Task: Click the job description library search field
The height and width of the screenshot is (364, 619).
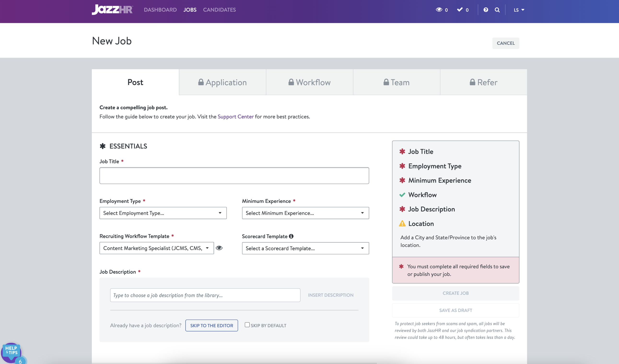Action: coord(205,295)
